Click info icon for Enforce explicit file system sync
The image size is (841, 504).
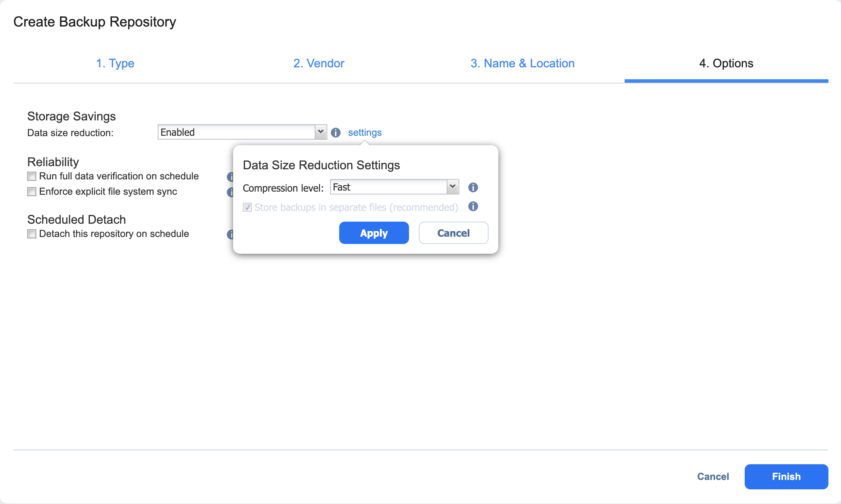(230, 192)
